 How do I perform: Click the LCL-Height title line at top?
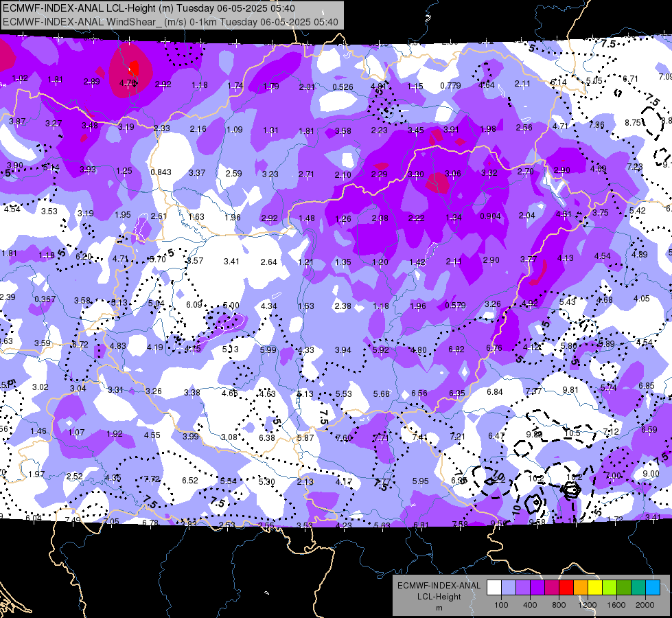pos(149,8)
